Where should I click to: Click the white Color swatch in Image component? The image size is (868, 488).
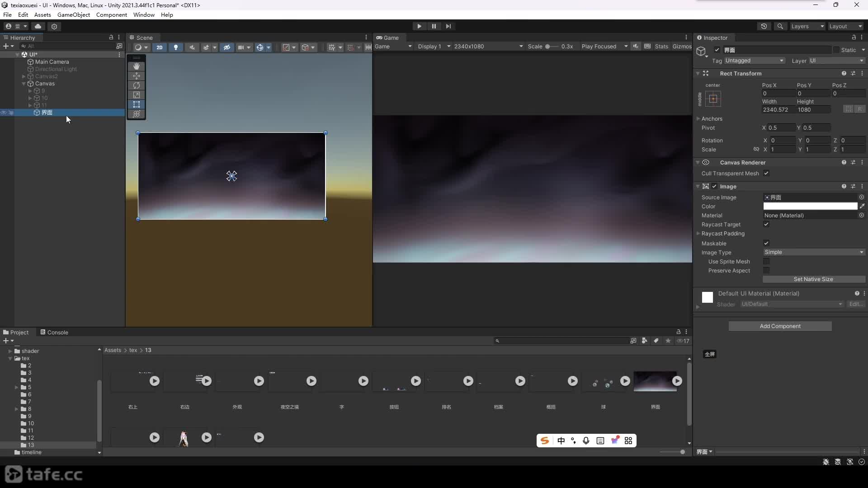(x=810, y=206)
